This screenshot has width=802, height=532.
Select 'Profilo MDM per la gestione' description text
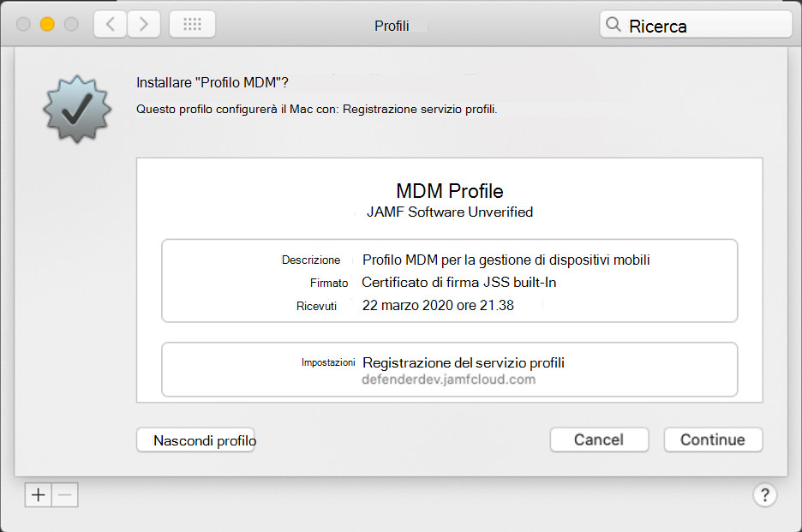[x=506, y=260]
